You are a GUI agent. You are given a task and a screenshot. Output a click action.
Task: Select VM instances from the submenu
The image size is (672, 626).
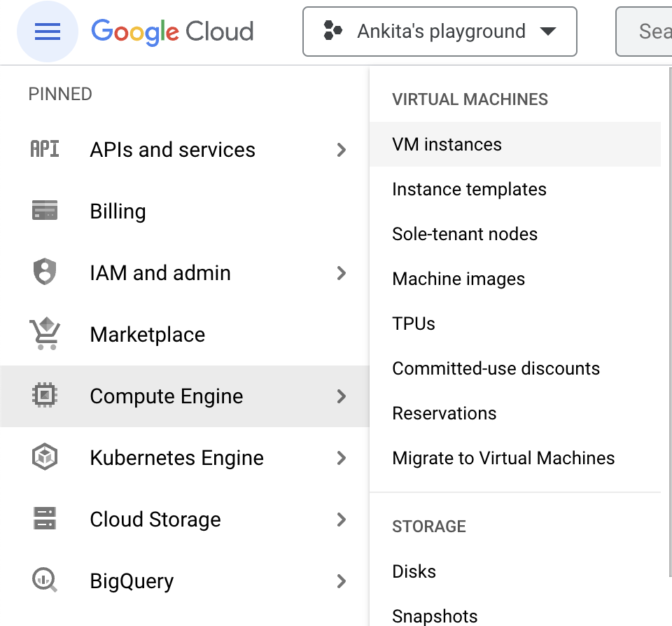447,144
